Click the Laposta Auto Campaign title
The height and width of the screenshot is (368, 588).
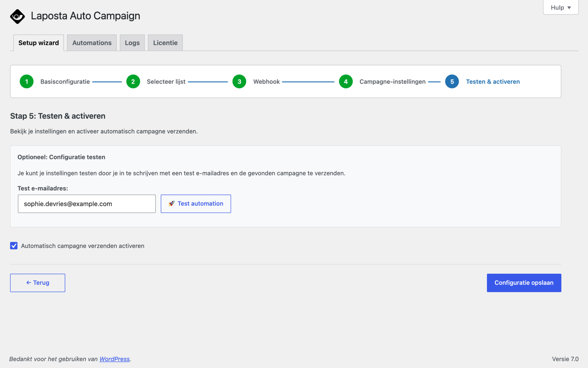coord(86,16)
